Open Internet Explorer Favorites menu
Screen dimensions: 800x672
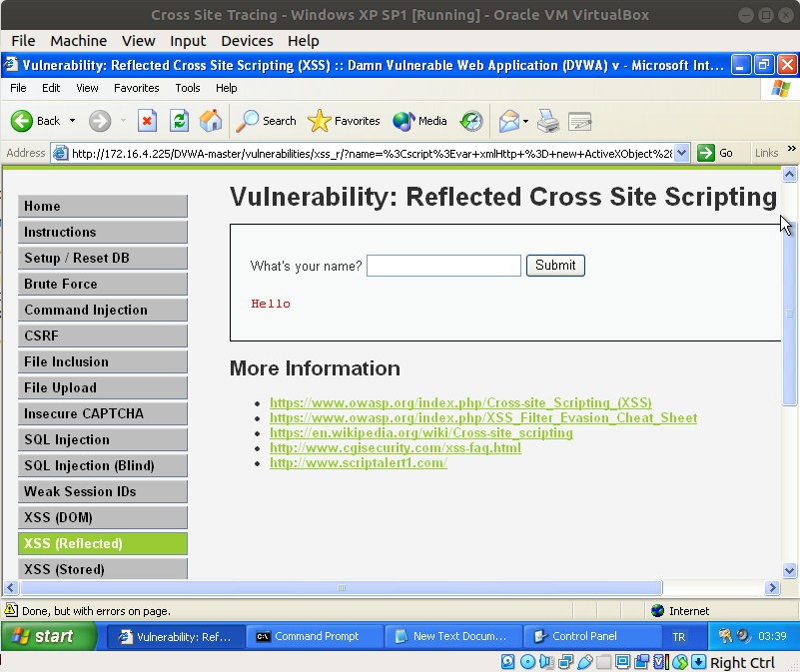click(136, 88)
